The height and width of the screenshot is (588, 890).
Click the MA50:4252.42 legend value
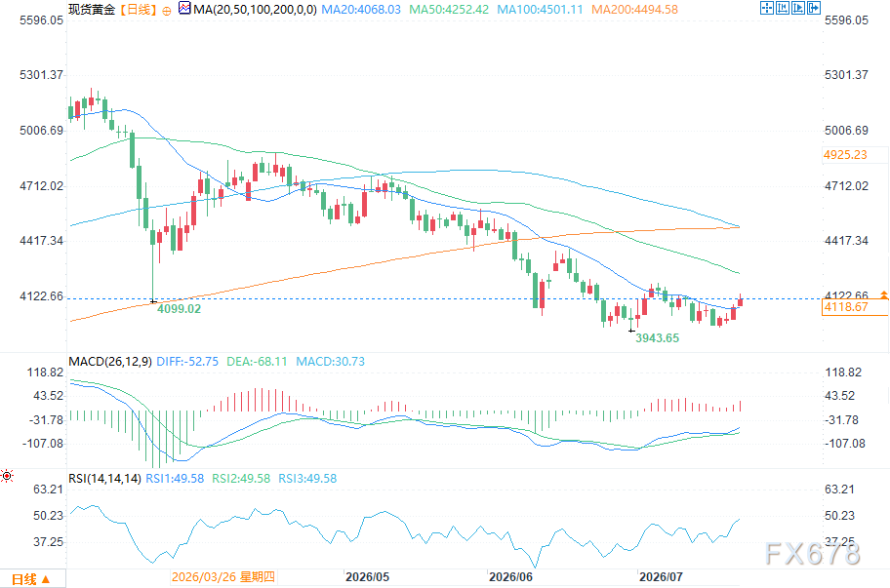(449, 9)
